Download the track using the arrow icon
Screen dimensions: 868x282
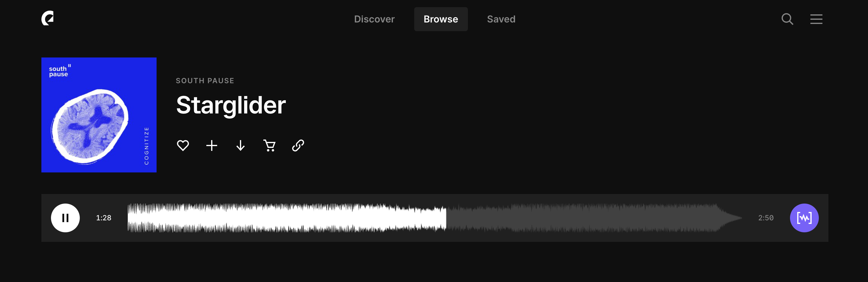241,145
